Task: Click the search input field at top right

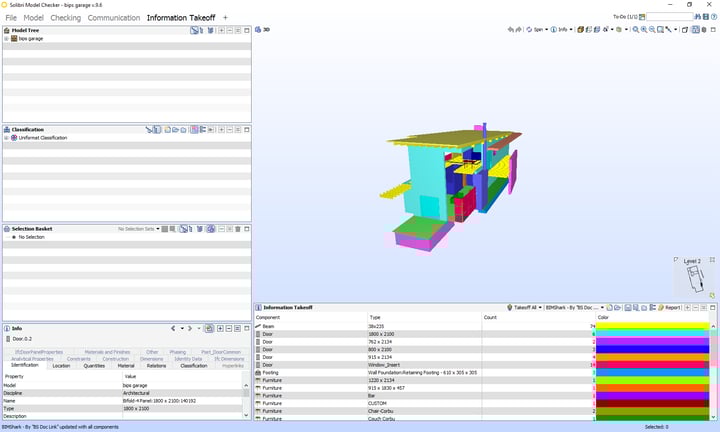Action: point(669,17)
